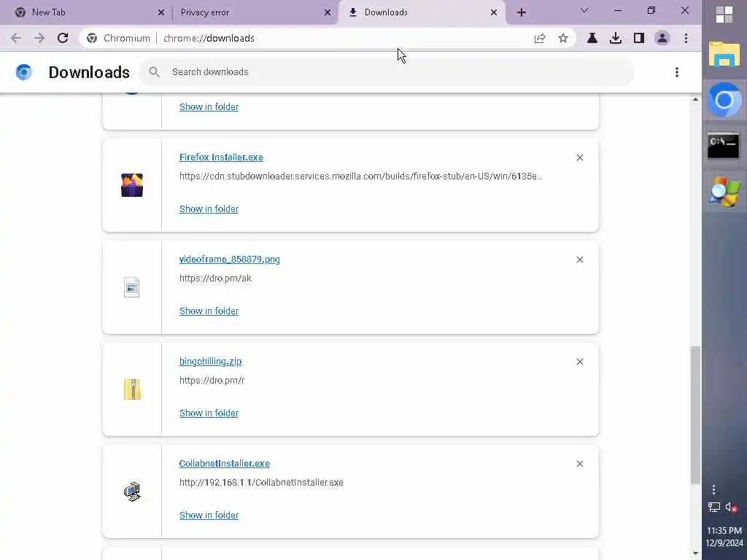Screen dimensions: 747x560
Task: Click the scrollbar down arrow
Action: [x=695, y=553]
